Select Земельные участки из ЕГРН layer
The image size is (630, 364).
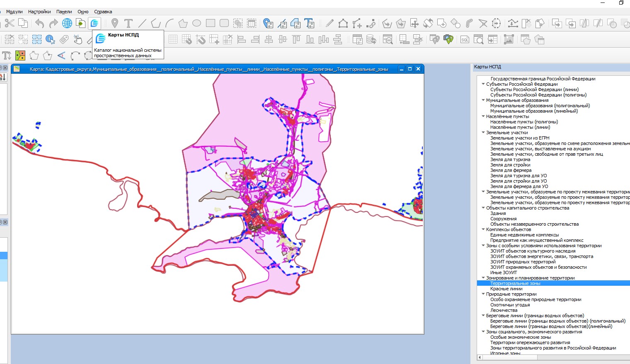click(x=520, y=138)
